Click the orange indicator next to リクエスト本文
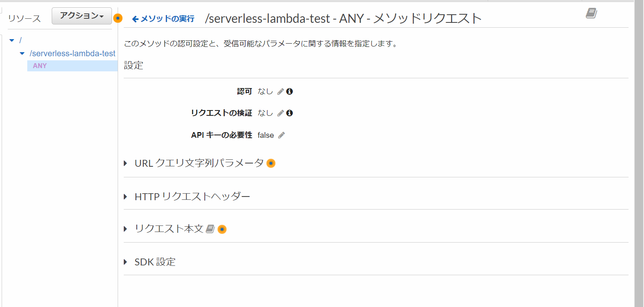 tap(222, 229)
